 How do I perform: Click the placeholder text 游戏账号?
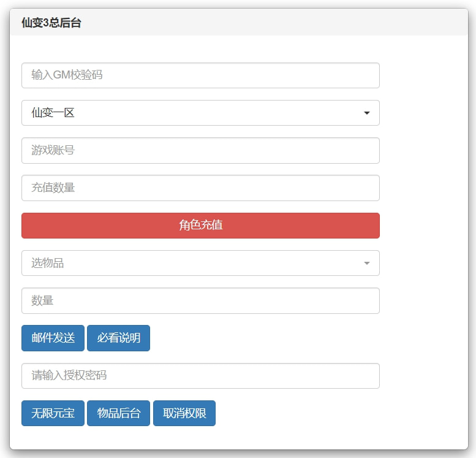53,150
